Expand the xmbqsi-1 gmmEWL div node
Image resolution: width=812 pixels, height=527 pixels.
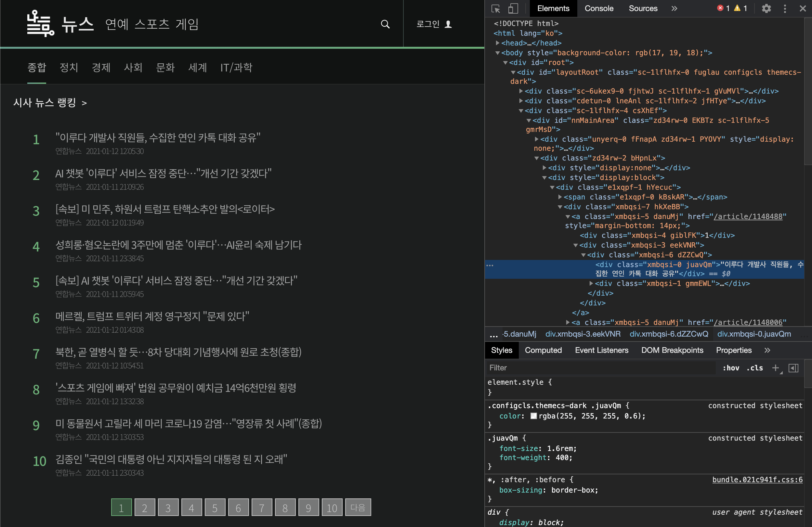point(591,283)
